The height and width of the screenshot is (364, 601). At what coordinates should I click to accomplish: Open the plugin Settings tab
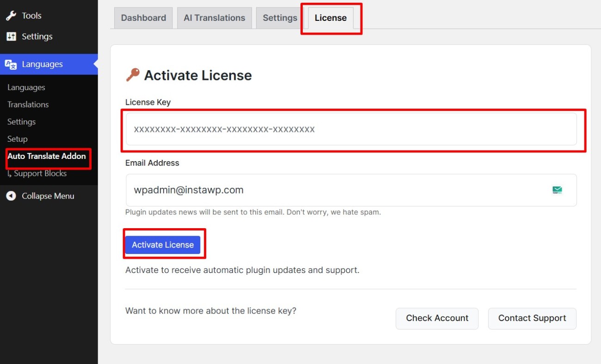coord(280,18)
